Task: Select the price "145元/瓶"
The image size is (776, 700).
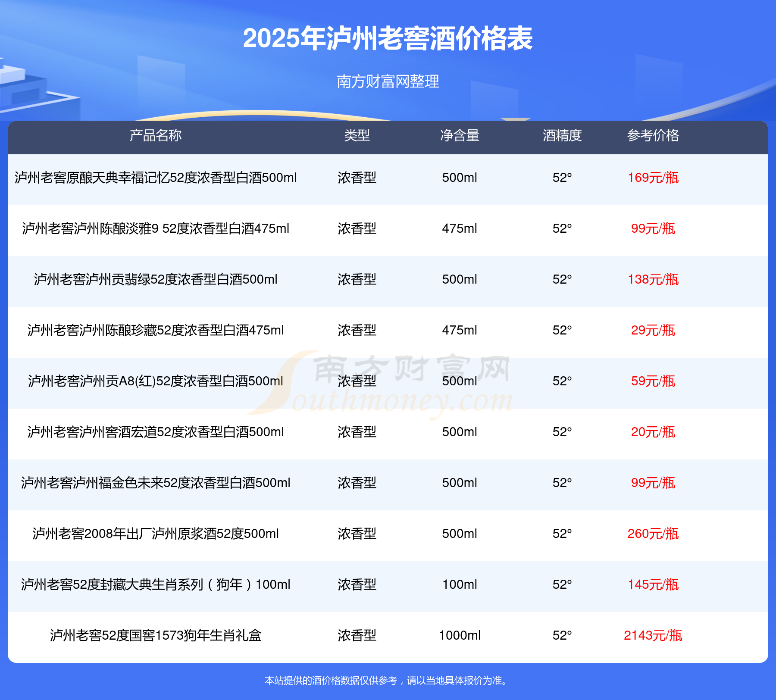Action: 653,584
